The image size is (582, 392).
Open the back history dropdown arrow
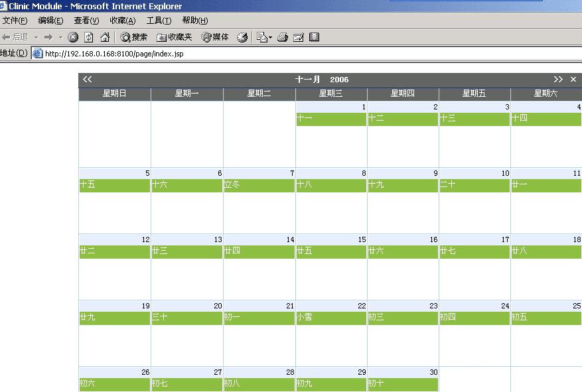coord(36,37)
